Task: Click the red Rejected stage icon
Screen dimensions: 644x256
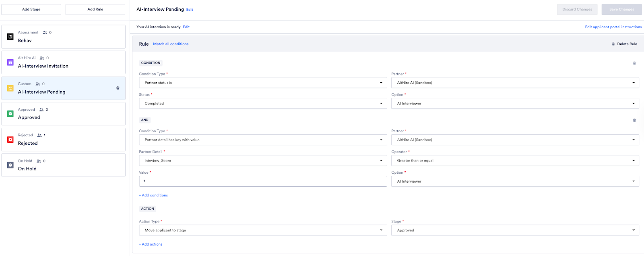Action: coord(10,139)
